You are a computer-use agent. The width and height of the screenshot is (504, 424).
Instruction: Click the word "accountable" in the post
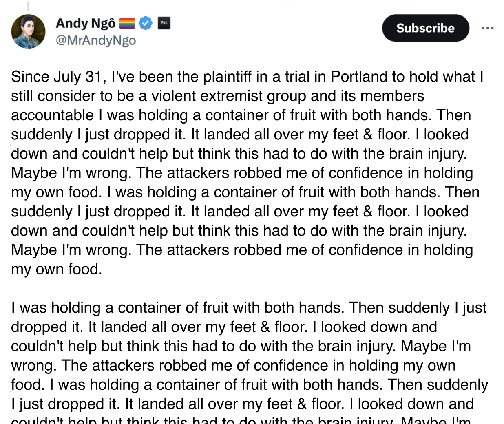click(52, 115)
